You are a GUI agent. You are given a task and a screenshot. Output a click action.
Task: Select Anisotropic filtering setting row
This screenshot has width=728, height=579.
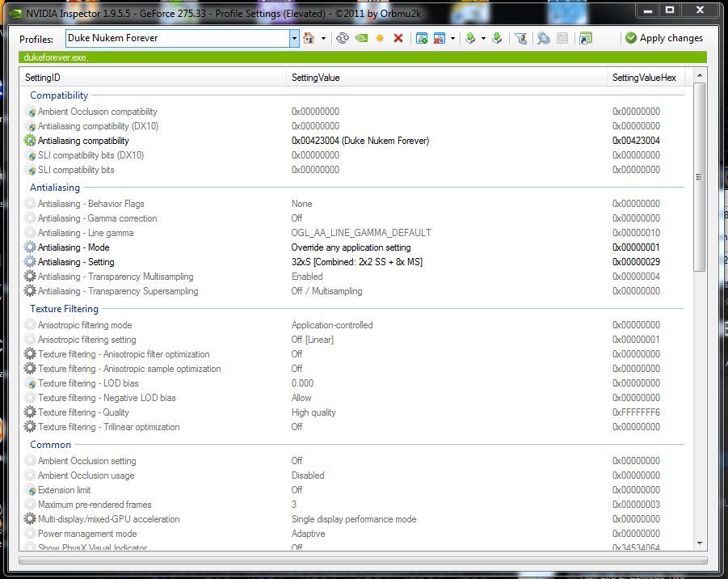(x=353, y=340)
